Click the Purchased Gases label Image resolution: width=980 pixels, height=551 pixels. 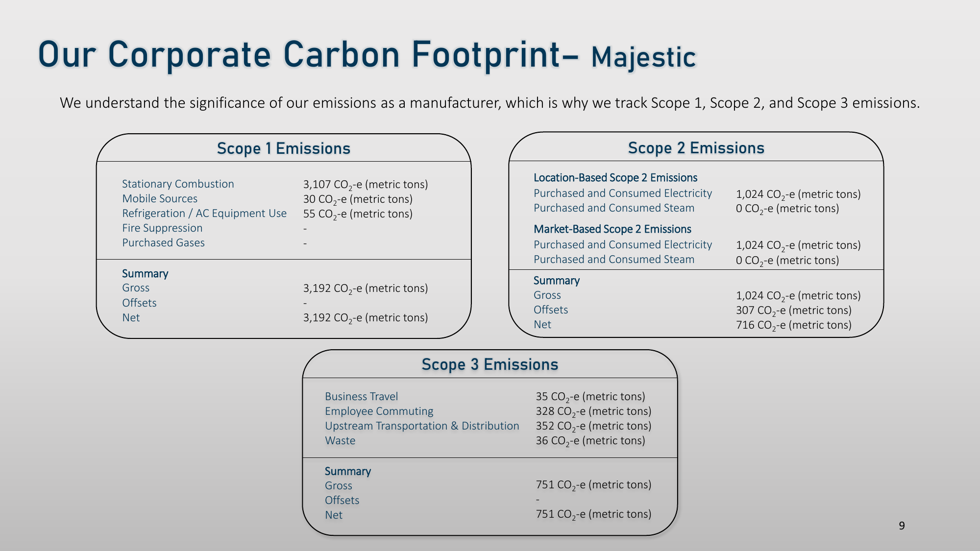tap(163, 243)
